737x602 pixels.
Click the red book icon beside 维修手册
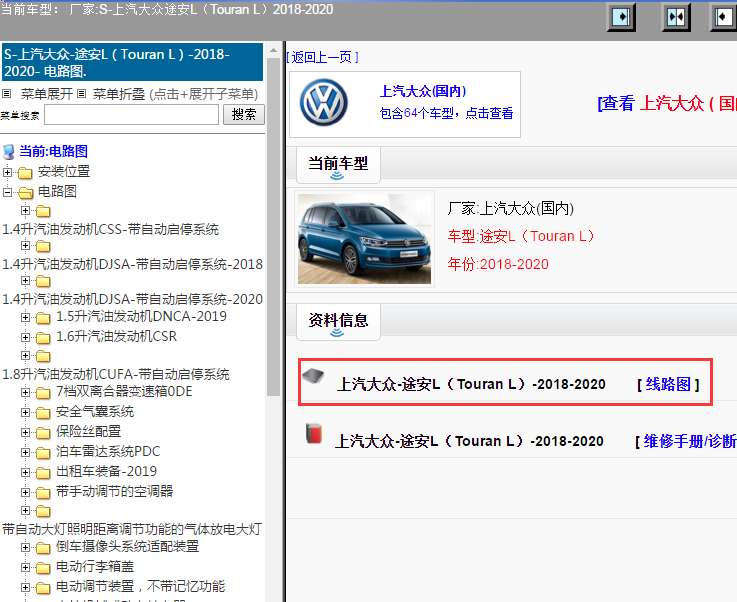pos(314,433)
